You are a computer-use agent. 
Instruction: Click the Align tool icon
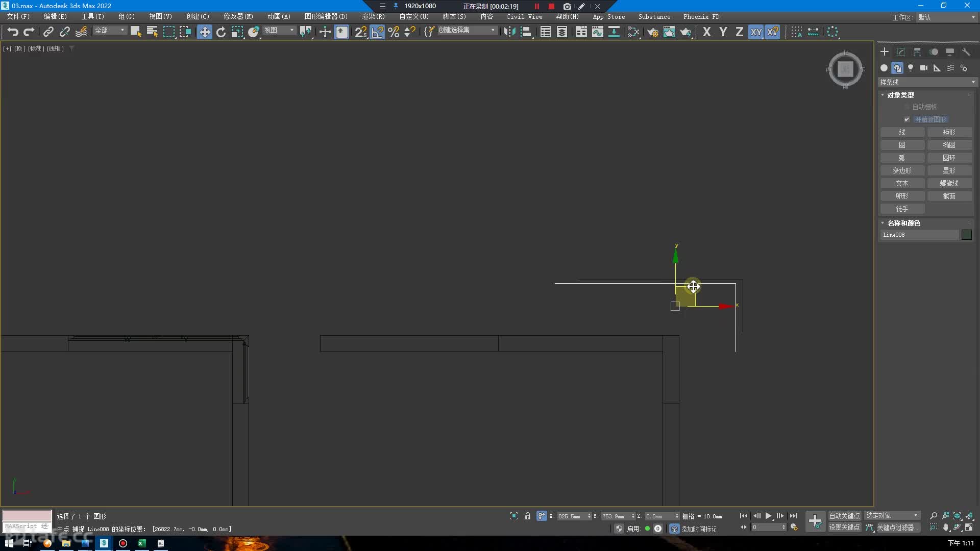tap(526, 32)
